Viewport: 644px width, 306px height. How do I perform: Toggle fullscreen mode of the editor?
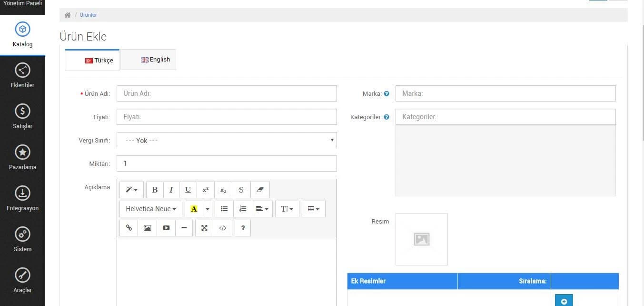(204, 228)
